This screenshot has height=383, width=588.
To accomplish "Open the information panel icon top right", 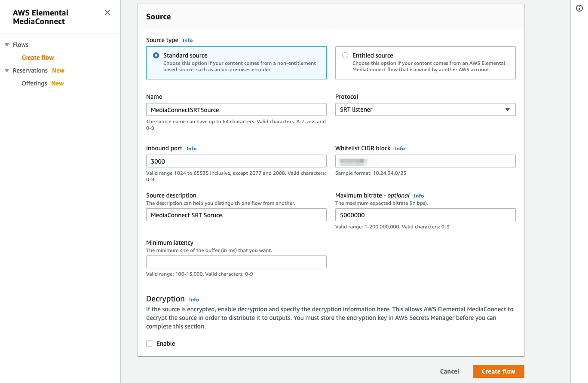I will pyautogui.click(x=579, y=8).
